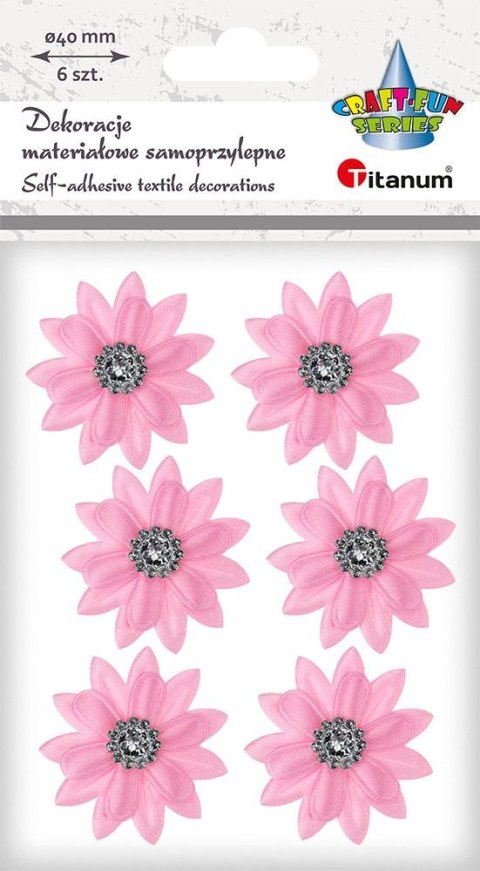Select the top-right pink flower
Viewport: 480px width, 871px height.
click(326, 369)
